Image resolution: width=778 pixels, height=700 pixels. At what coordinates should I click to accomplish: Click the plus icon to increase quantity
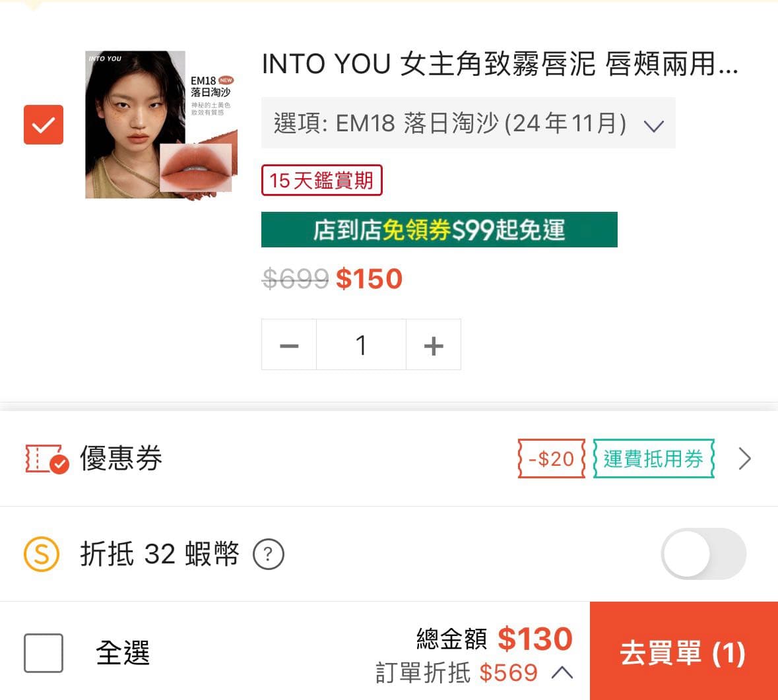(434, 344)
